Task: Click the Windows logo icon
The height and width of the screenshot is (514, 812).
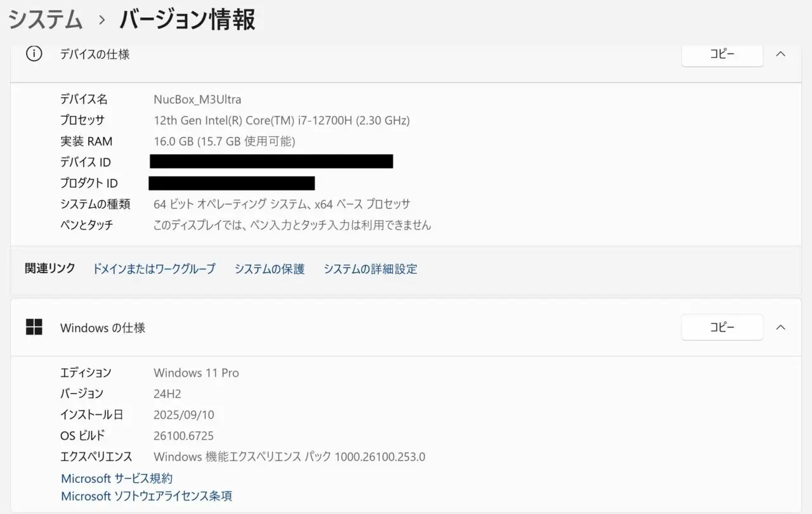Action: pyautogui.click(x=34, y=327)
